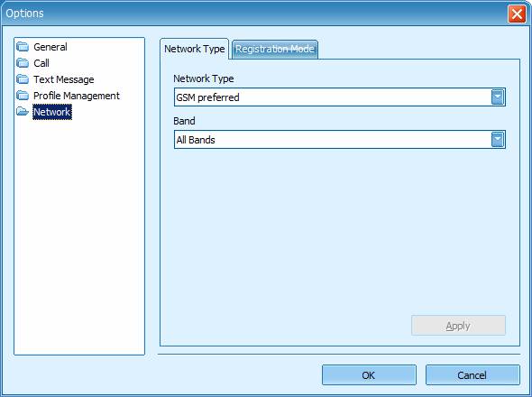
Task: Choose Text Message in the options tree
Action: pyautogui.click(x=64, y=79)
